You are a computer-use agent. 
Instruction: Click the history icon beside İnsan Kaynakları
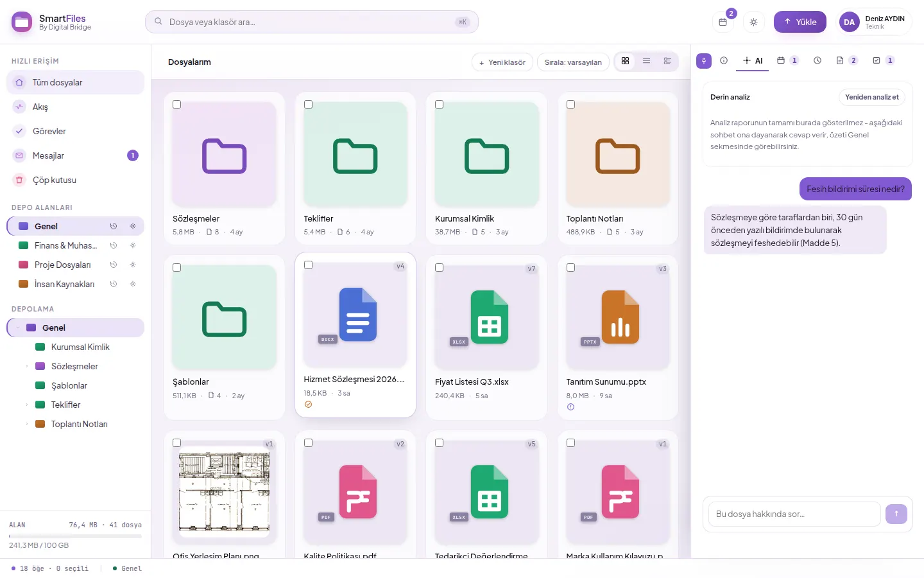[x=114, y=284]
